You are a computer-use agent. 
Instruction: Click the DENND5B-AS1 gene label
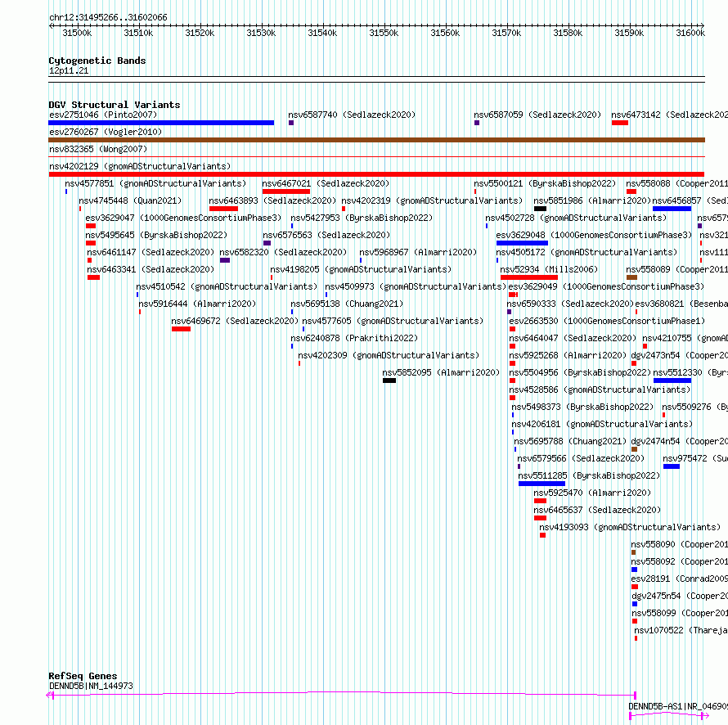(677, 706)
